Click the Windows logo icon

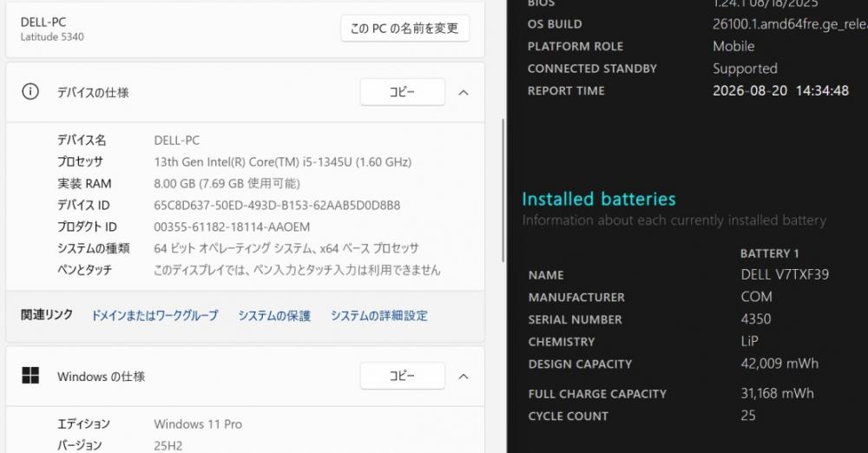point(30,376)
